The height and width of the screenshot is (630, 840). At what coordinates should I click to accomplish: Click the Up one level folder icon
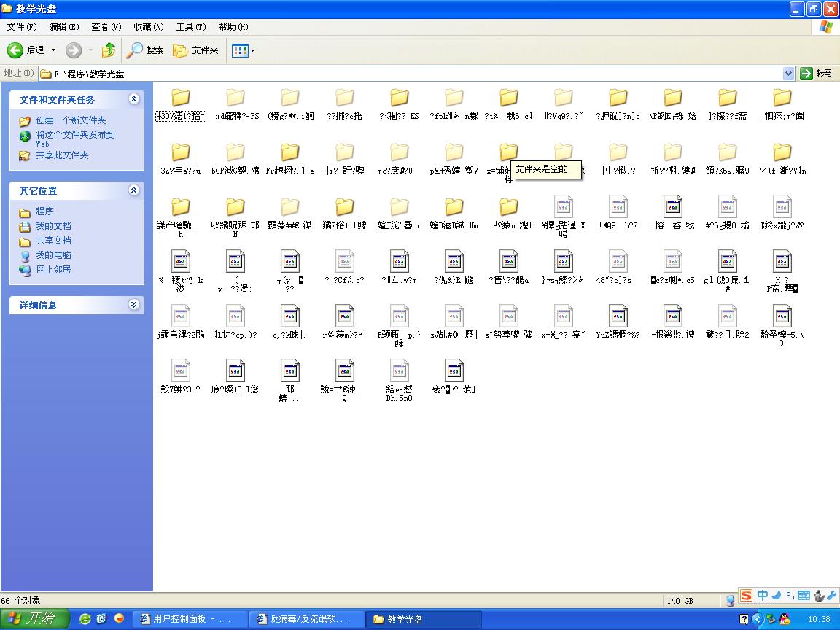coord(108,50)
